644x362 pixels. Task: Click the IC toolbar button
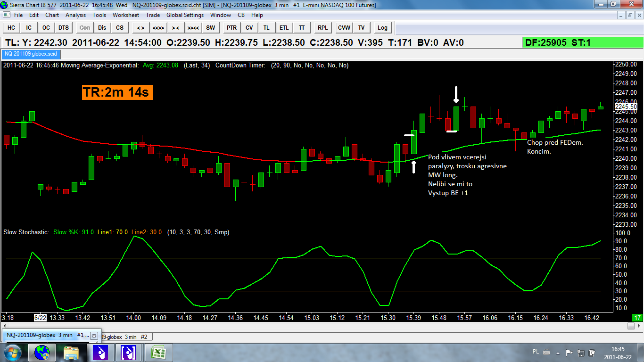(29, 28)
